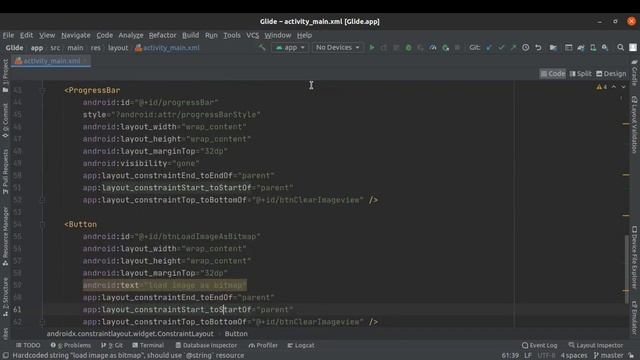Go to next highlighted error arrow
The image size is (640, 360).
pyautogui.click(x=623, y=87)
